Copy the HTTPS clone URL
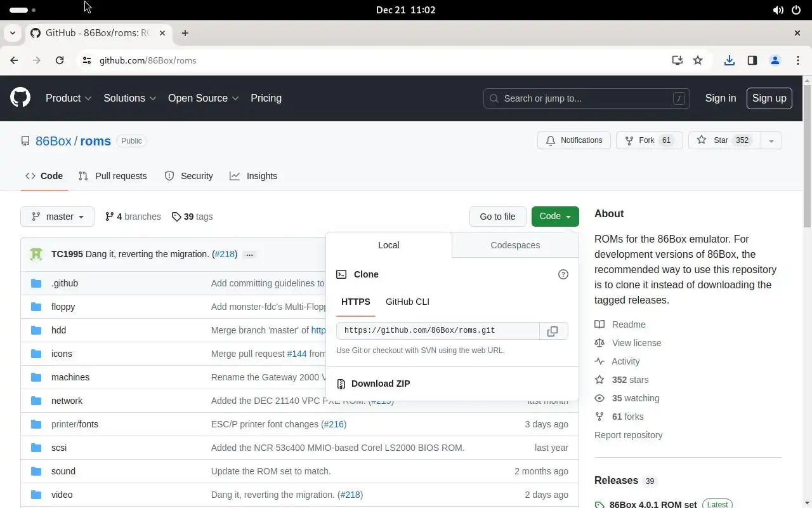This screenshot has width=812, height=508. 553,331
